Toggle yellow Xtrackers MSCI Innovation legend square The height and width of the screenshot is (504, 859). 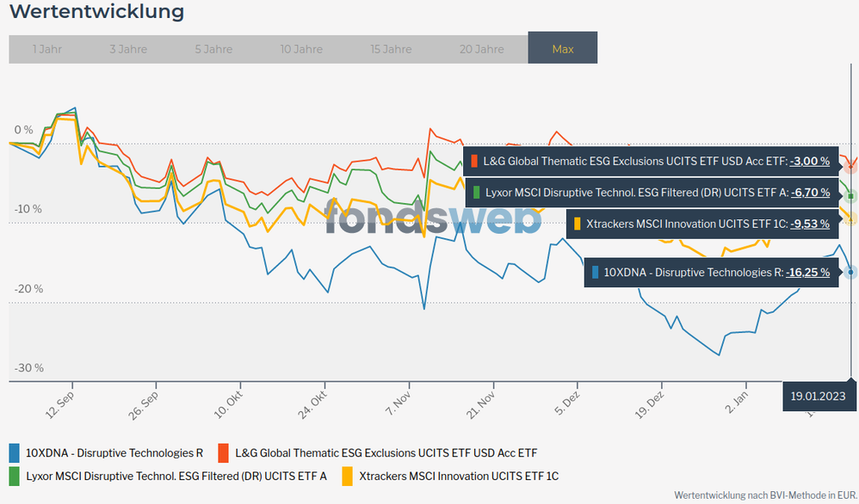347,476
